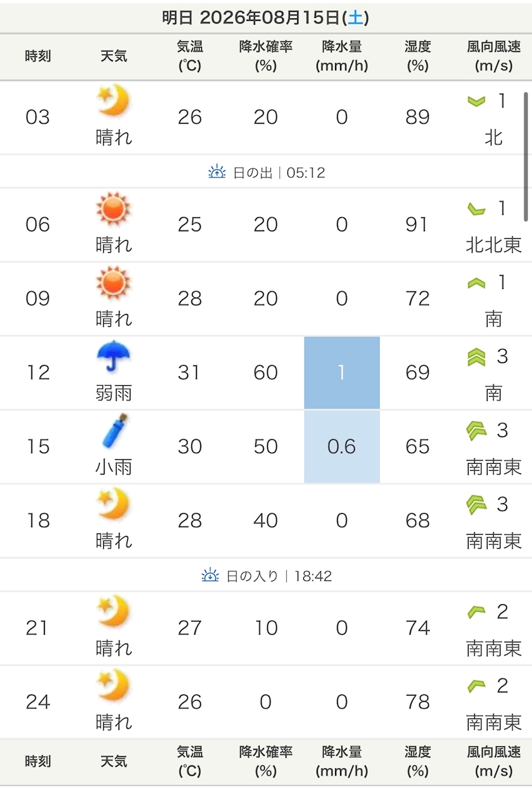The image size is (532, 797).
Task: Click the north wind arrow at 03:00
Action: tap(476, 101)
